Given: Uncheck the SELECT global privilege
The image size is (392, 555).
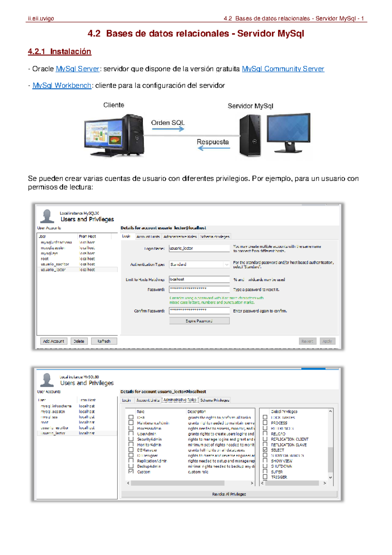Looking at the screenshot, I should tap(265, 450).
